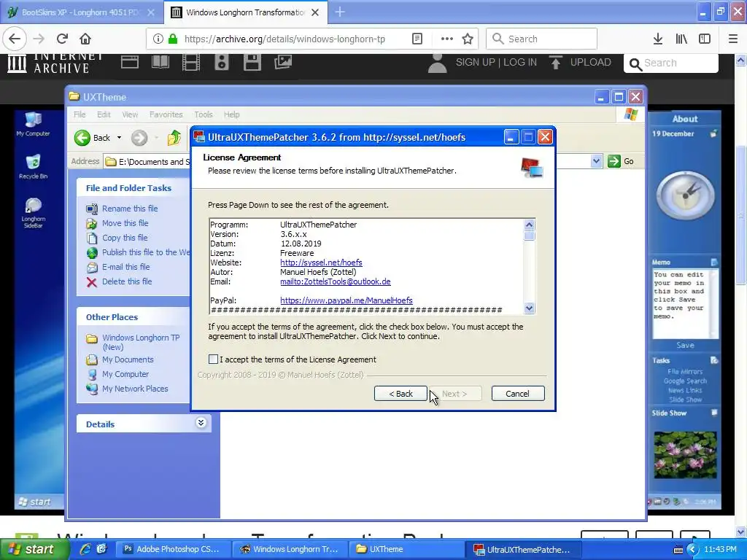Click the Back button in installer
747x560 pixels.
click(400, 394)
